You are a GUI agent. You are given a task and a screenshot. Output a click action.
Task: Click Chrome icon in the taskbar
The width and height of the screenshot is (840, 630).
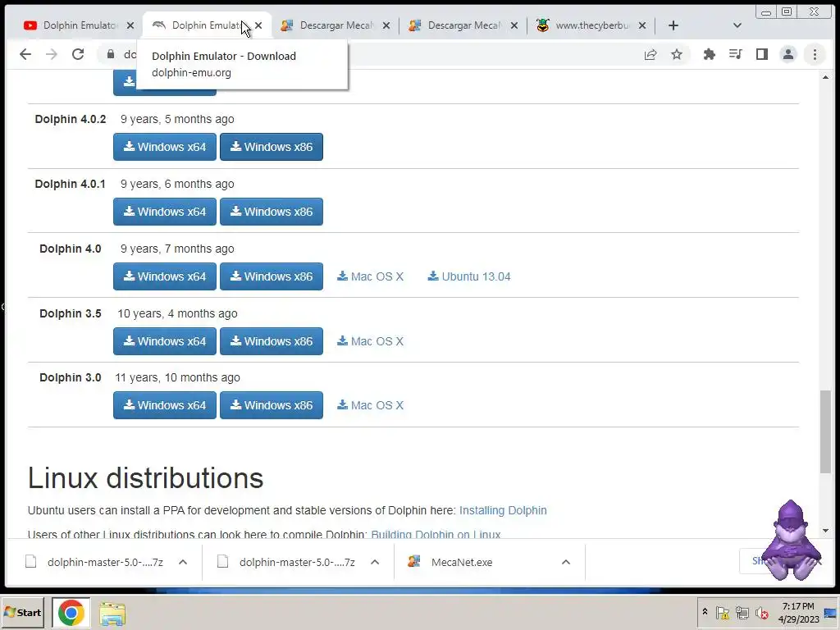[71, 612]
